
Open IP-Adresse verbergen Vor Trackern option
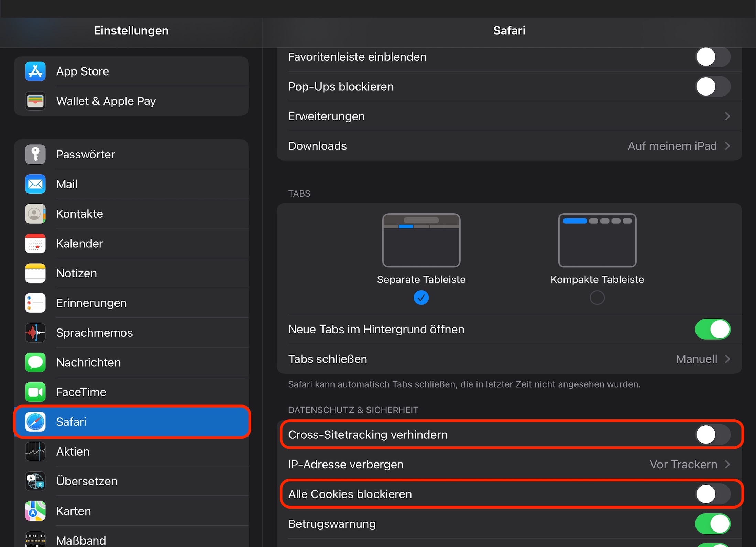point(690,465)
